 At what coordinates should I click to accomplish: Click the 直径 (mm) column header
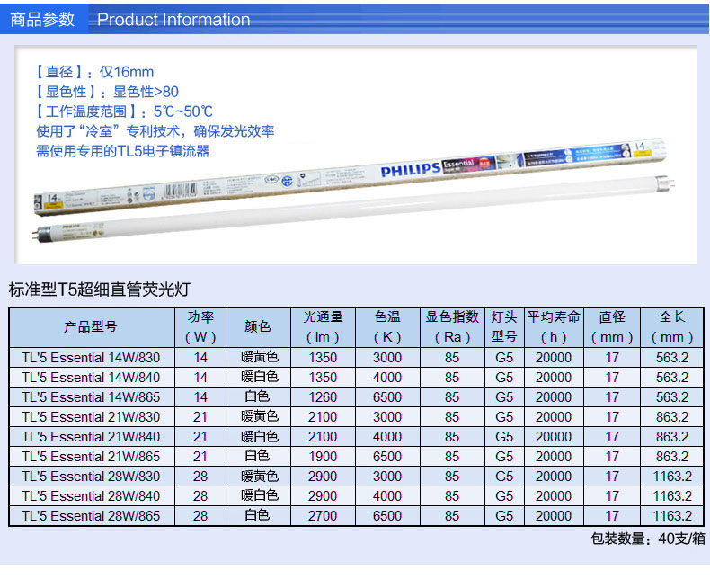(x=612, y=327)
